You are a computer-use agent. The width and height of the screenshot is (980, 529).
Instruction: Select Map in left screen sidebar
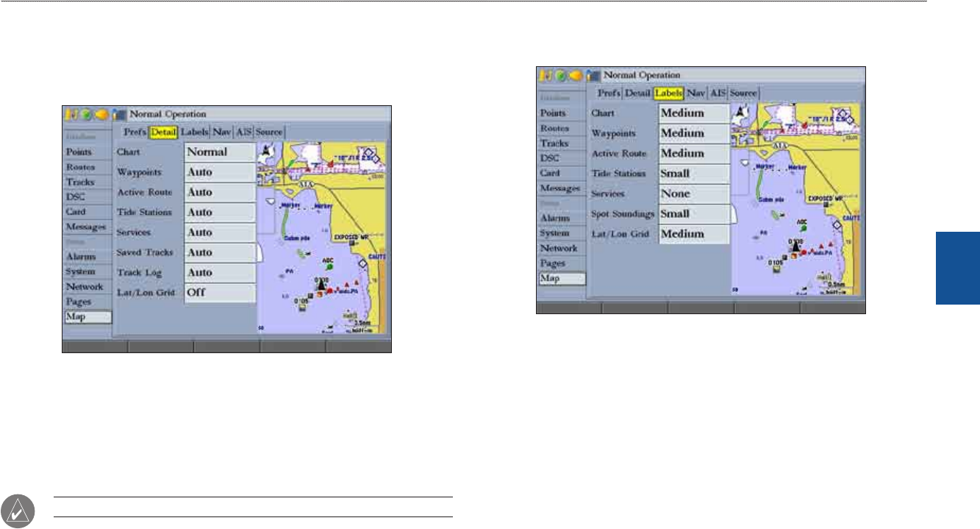pos(87,317)
